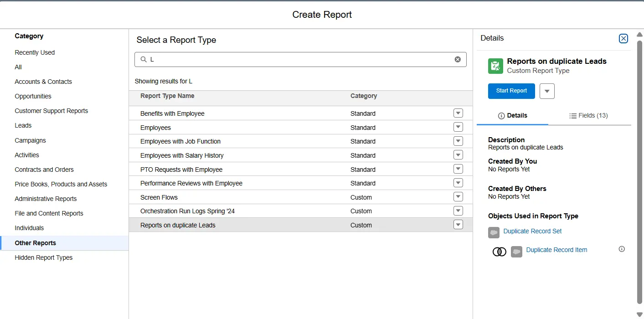Select the Employees with Salary History row
This screenshot has width=644, height=319.
181,155
